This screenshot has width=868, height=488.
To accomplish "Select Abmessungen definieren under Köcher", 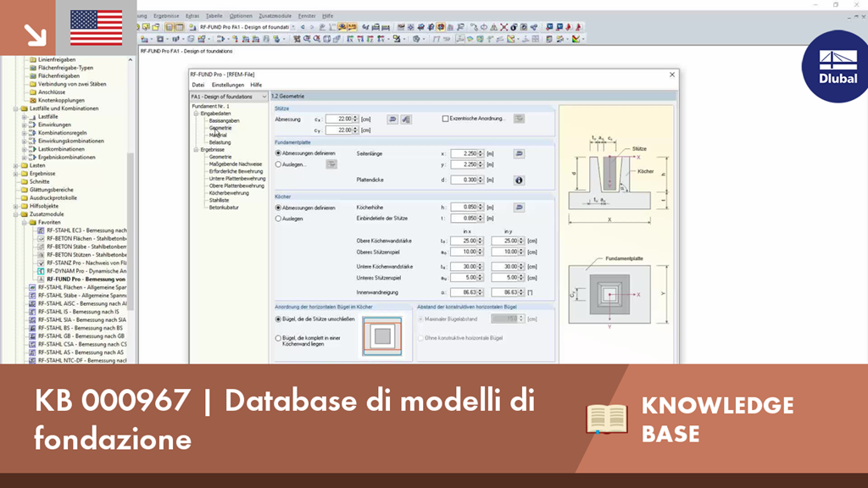I will click(278, 208).
